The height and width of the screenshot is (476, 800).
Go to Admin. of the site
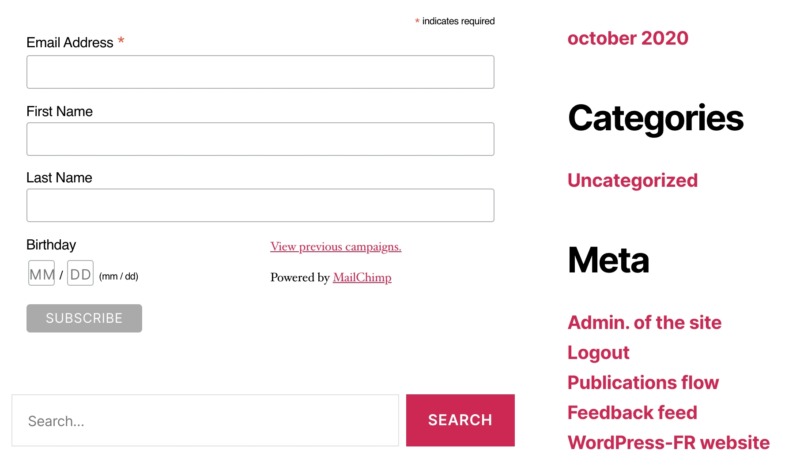tap(644, 323)
